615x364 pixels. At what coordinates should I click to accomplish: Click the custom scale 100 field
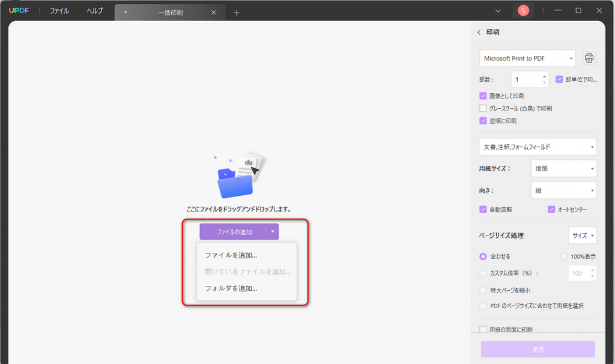[x=579, y=273]
